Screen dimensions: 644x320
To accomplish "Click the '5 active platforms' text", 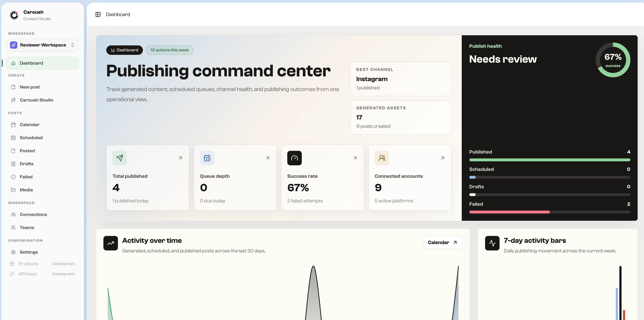I will point(394,201).
